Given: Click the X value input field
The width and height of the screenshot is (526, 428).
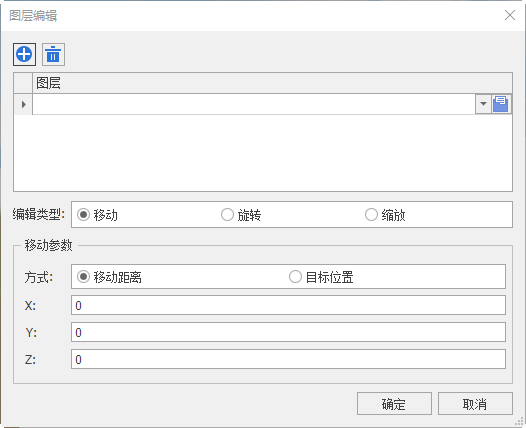Looking at the screenshot, I should [x=288, y=305].
